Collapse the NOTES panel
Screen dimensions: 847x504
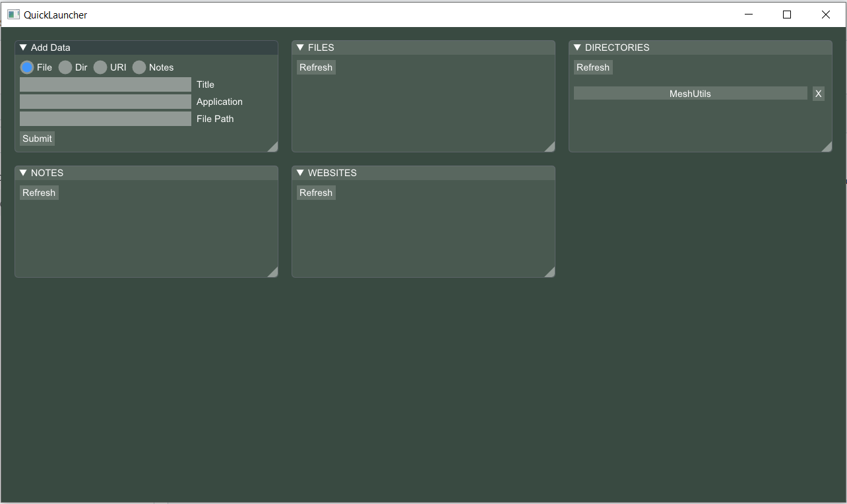click(x=22, y=172)
